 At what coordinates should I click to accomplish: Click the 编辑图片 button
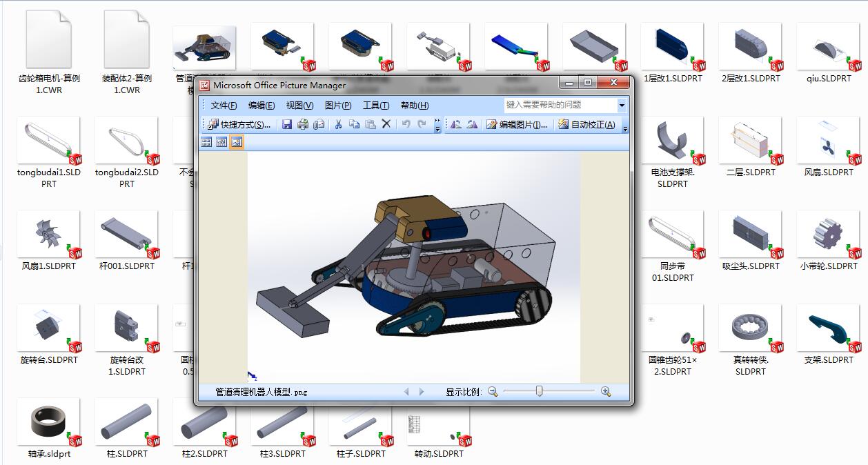coord(517,125)
